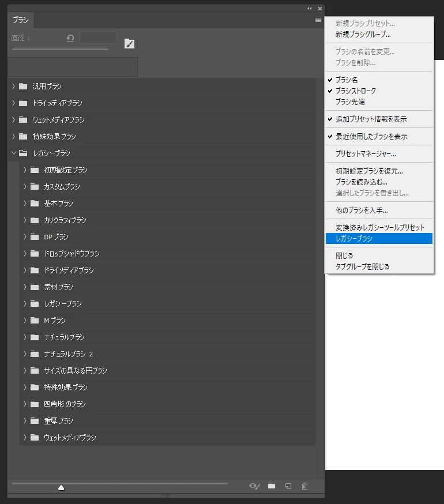
Task: Open the Brushes panel flyout menu icon
Action: click(x=318, y=20)
